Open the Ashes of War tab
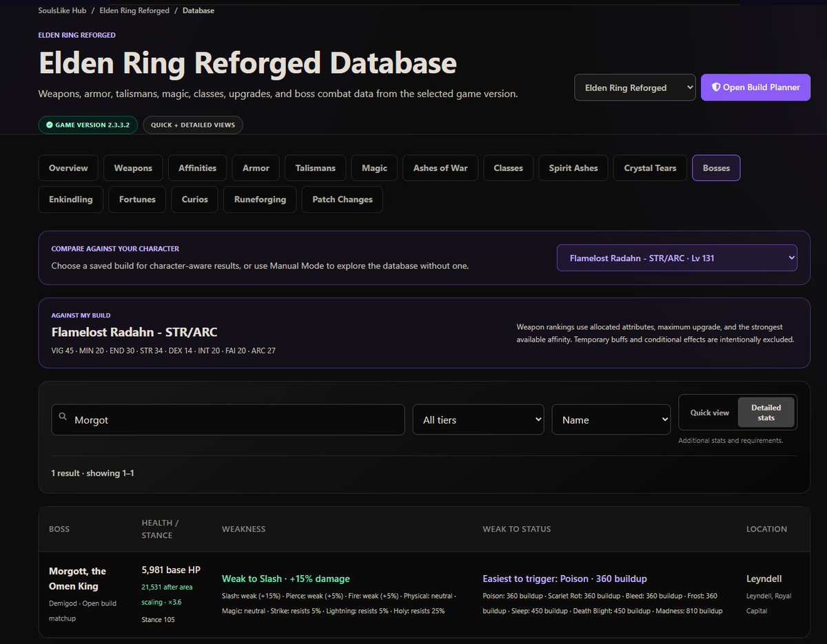This screenshot has height=644, width=827. pos(440,168)
